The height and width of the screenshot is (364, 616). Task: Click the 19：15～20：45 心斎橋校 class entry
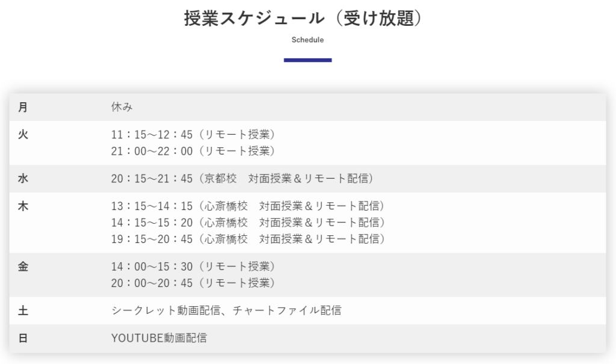click(248, 239)
